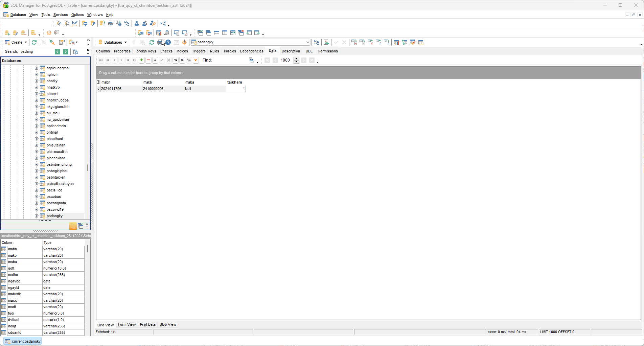Click the taikham column header

tap(236, 82)
